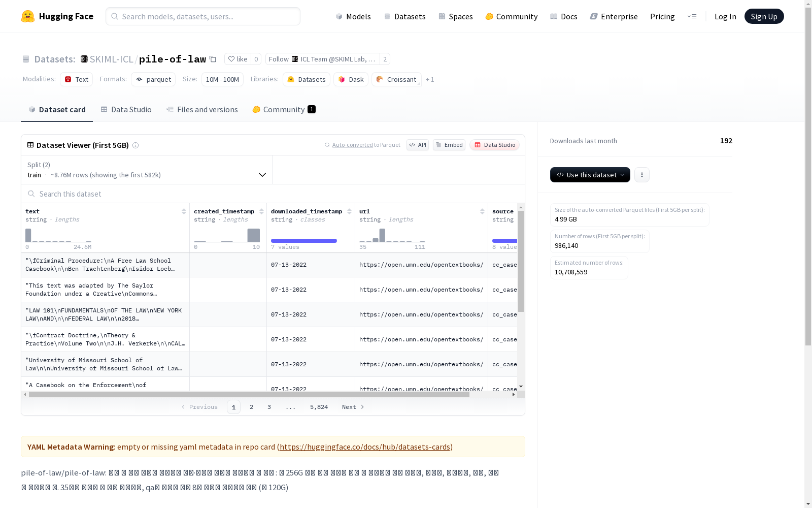Select the Dataset card tab
The height and width of the screenshot is (508, 812).
(x=57, y=110)
